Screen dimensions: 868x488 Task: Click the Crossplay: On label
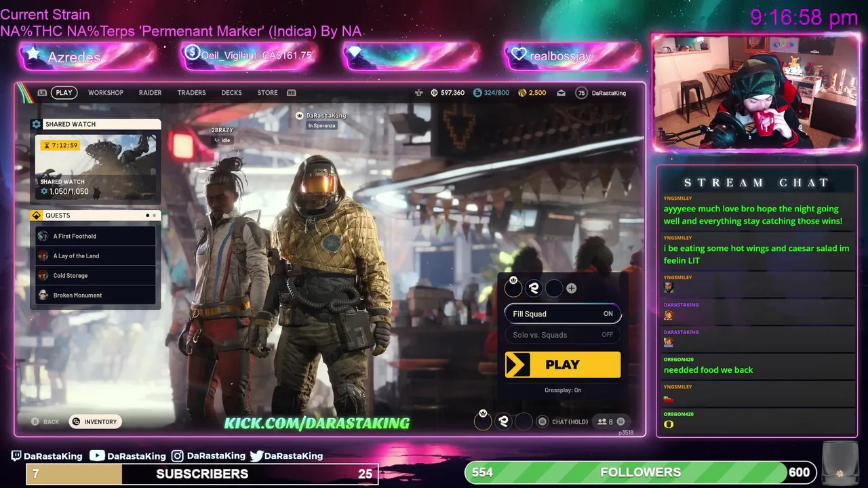click(x=563, y=390)
